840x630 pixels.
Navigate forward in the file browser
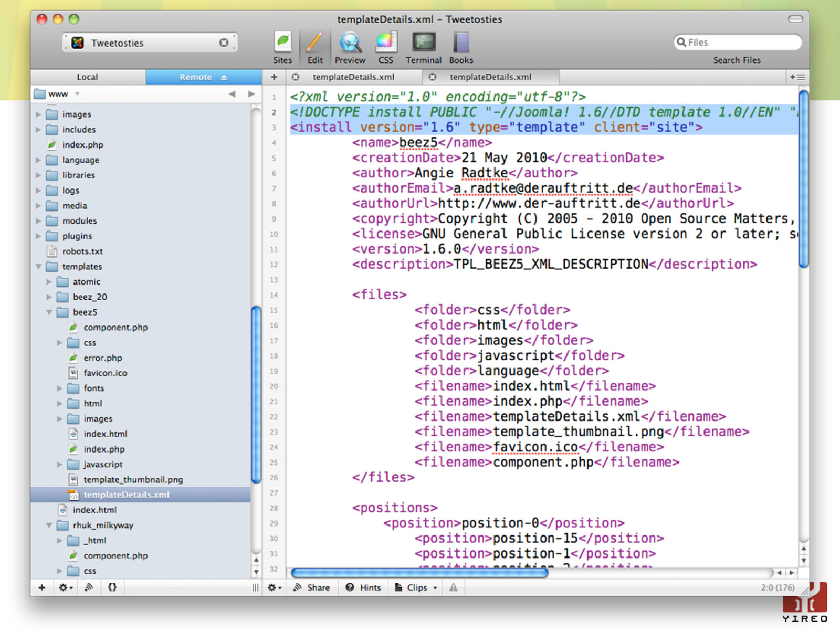[x=251, y=94]
